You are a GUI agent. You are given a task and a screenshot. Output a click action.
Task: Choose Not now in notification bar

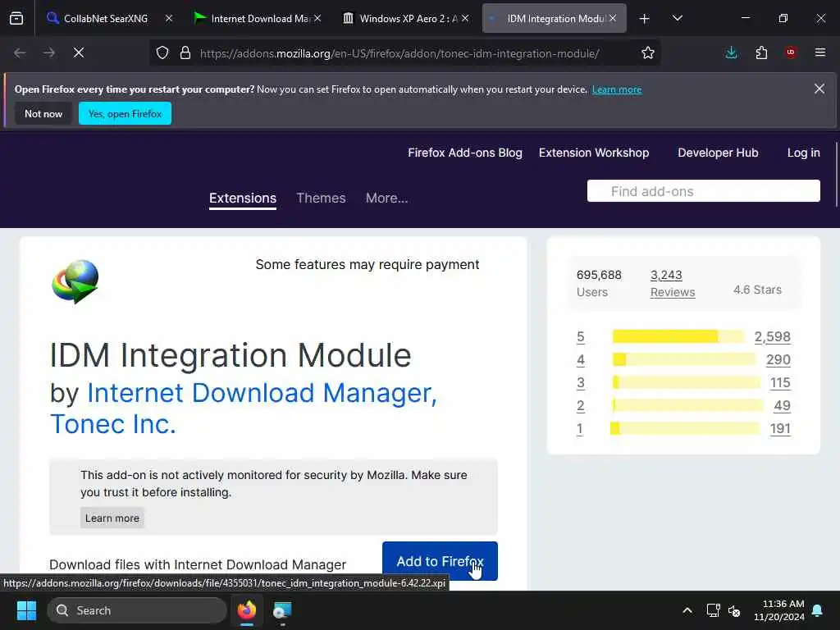[x=43, y=113]
